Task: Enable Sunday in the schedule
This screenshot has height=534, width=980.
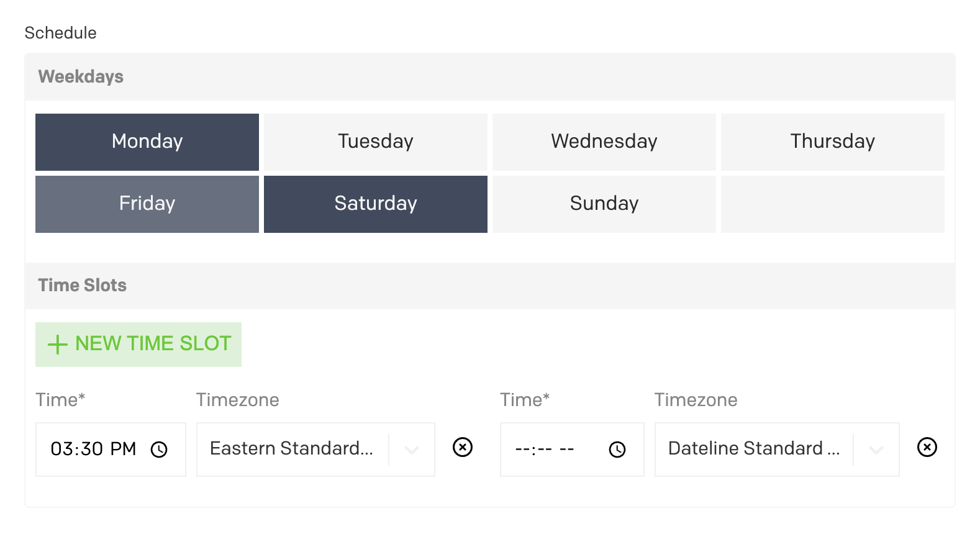Action: (604, 204)
